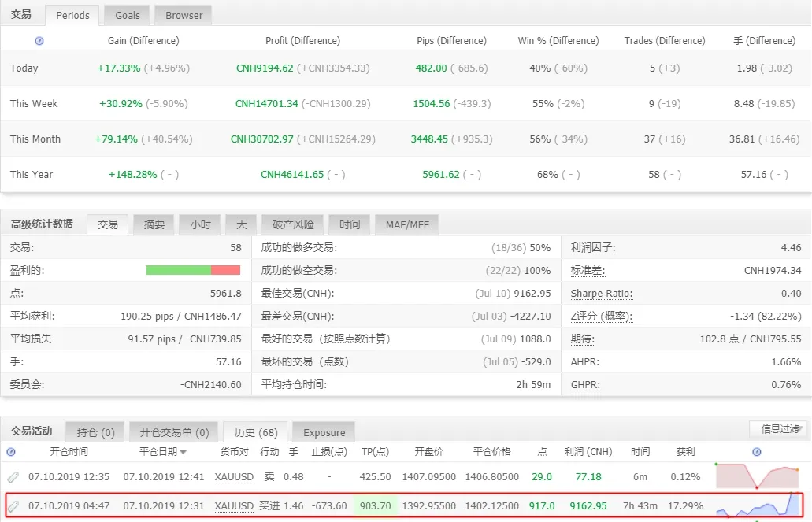Click the 期待 term link
The image size is (812, 522).
583,339
